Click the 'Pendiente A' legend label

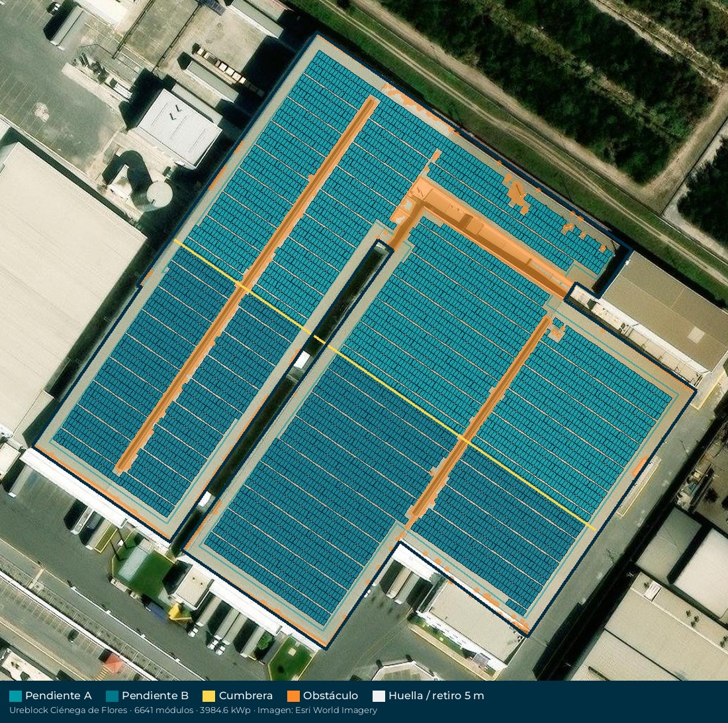58,696
